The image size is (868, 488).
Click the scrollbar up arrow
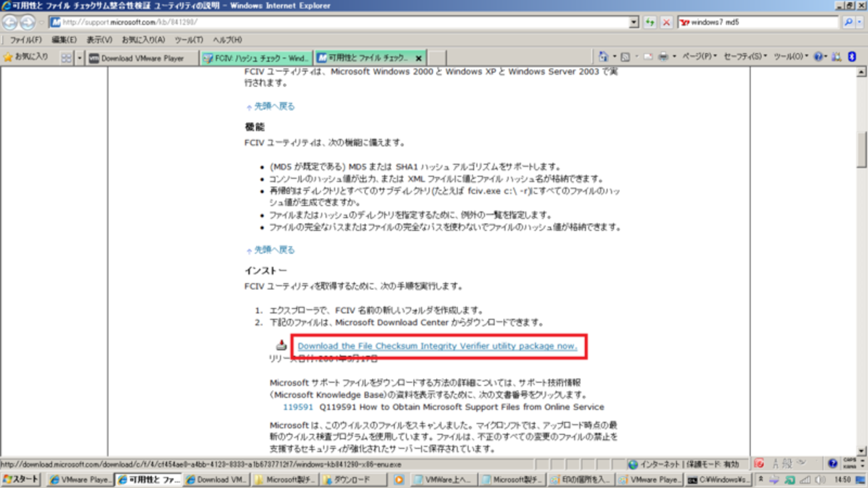point(861,72)
